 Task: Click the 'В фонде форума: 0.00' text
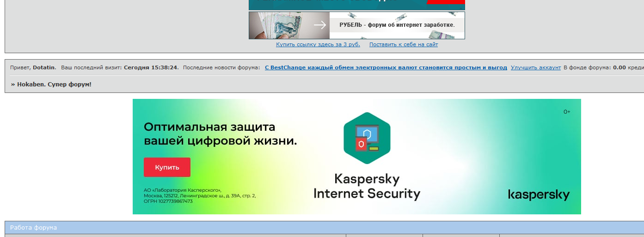click(595, 67)
